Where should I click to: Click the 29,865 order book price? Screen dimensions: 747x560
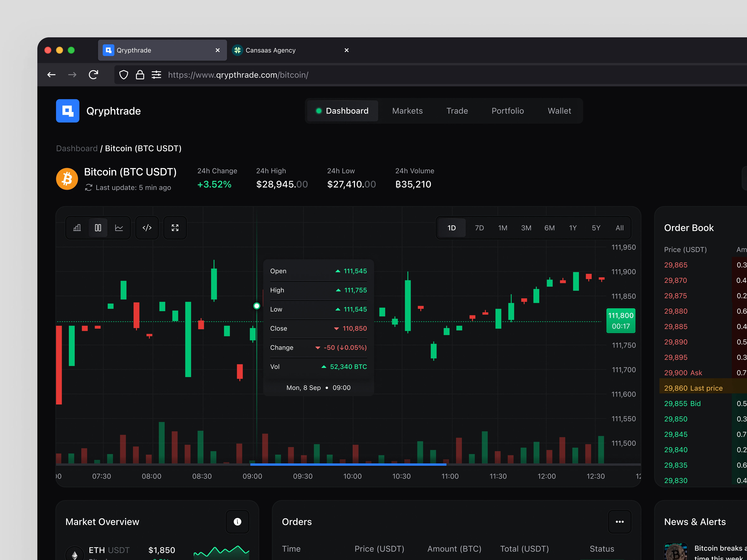coord(675,265)
